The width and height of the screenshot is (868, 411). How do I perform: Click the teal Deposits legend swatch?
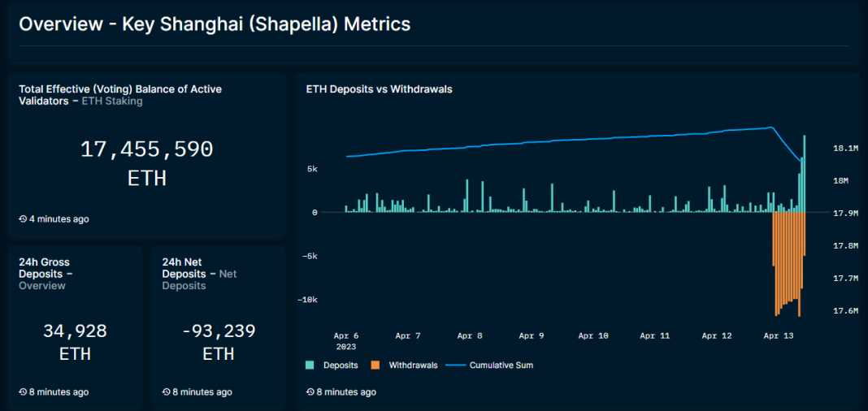tap(310, 366)
